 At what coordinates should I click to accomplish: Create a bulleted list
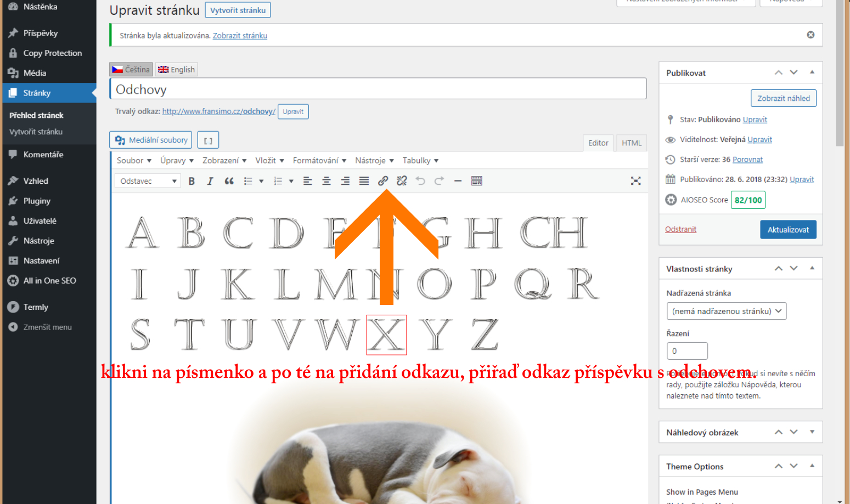click(x=248, y=181)
